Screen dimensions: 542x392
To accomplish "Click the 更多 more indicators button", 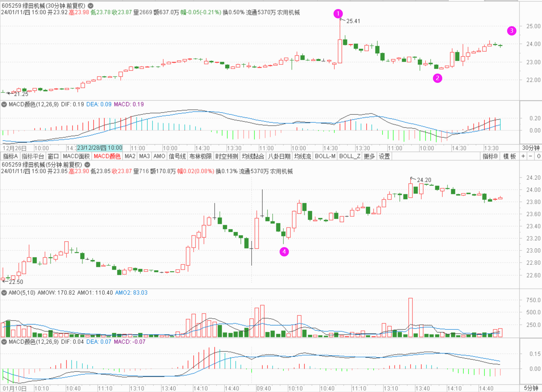I will [x=369, y=156].
